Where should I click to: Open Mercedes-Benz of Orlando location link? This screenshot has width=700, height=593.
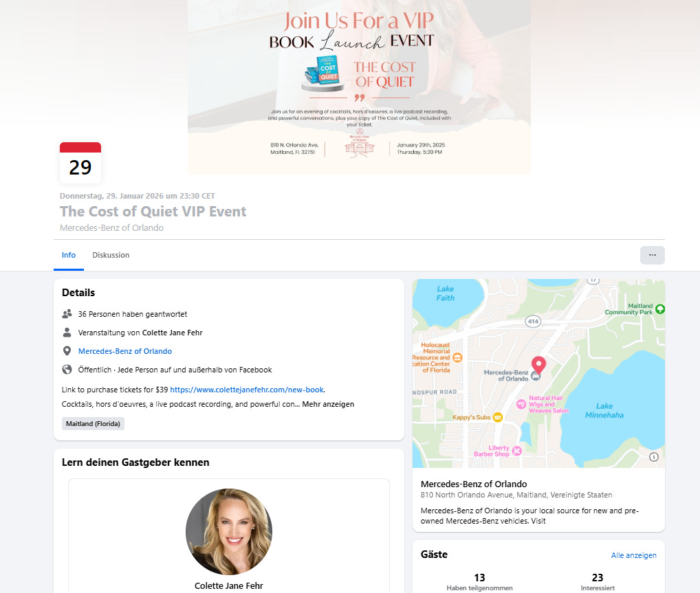point(125,351)
